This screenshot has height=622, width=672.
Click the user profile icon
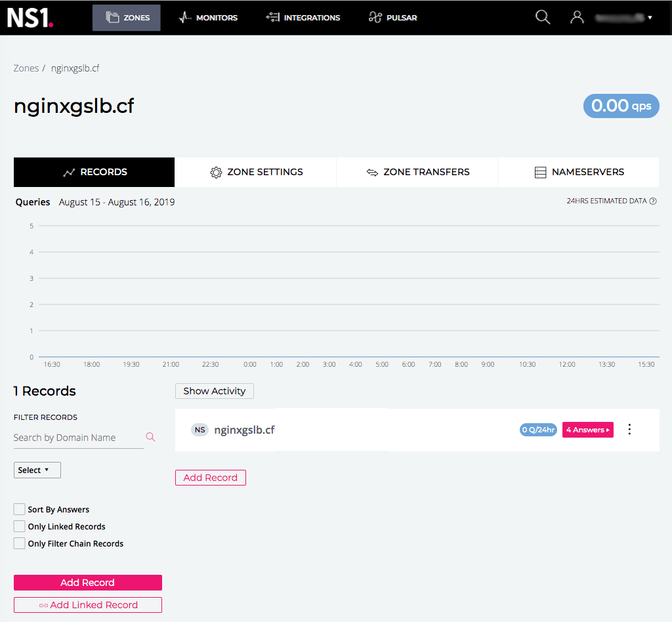pyautogui.click(x=577, y=17)
